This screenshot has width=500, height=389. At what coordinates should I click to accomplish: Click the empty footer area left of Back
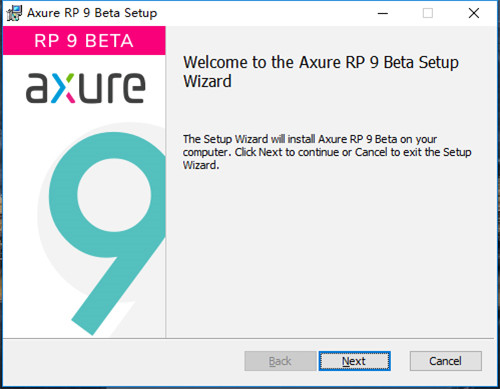123,362
